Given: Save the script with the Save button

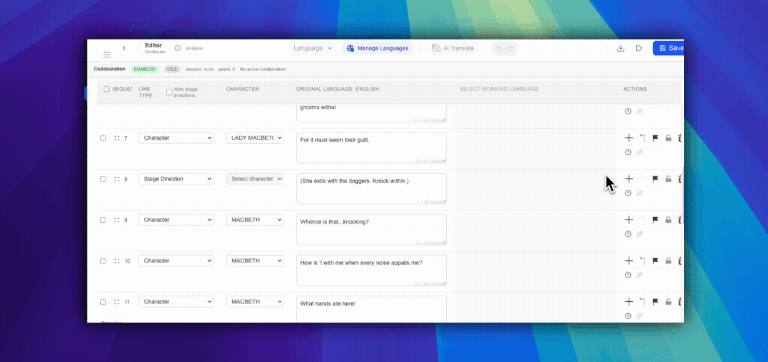Looking at the screenshot, I should [669, 48].
